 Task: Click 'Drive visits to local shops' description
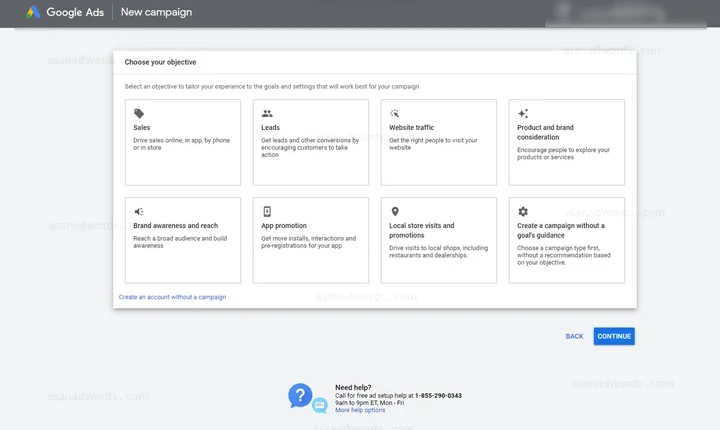(x=439, y=252)
